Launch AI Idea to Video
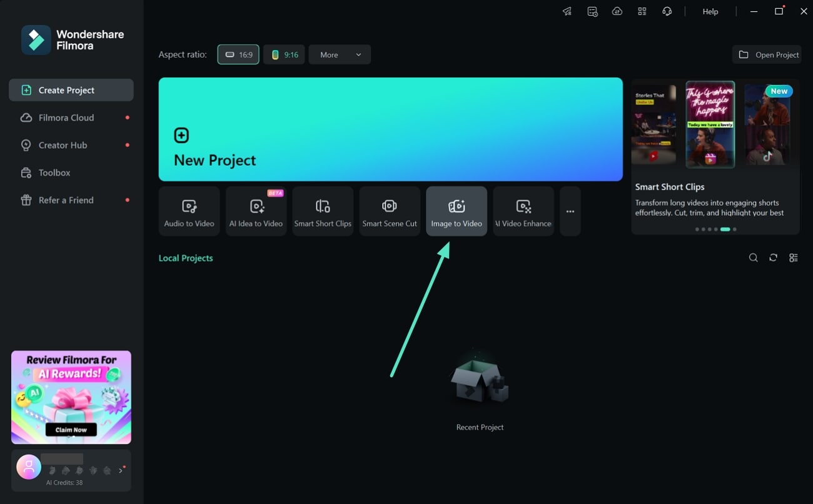This screenshot has width=813, height=504. click(256, 211)
